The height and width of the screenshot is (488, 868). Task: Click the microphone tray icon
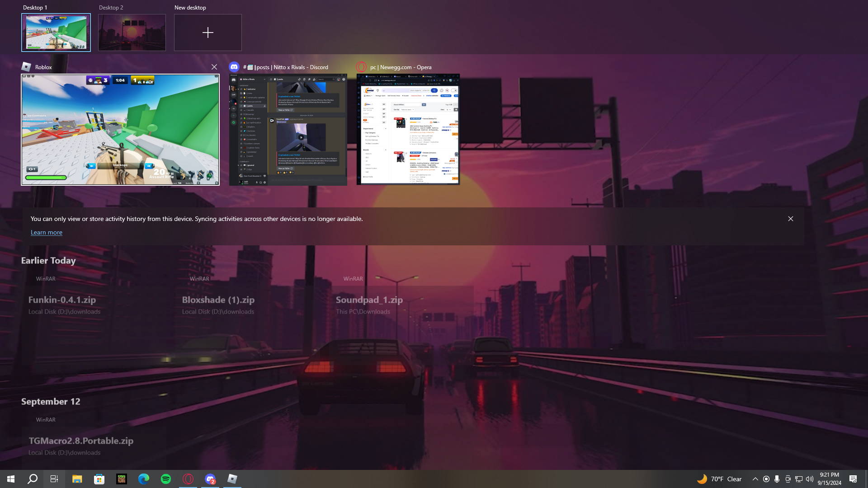click(777, 479)
